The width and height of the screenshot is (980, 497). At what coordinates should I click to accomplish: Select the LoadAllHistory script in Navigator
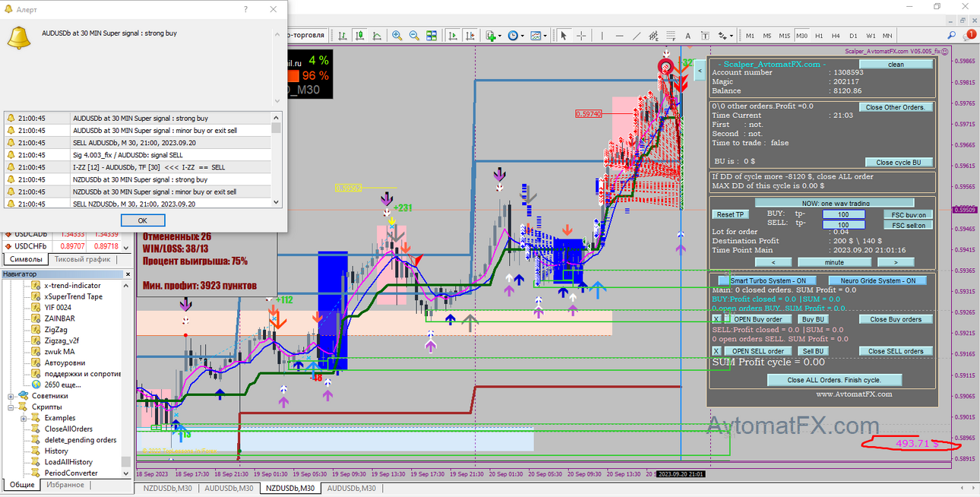(x=68, y=462)
